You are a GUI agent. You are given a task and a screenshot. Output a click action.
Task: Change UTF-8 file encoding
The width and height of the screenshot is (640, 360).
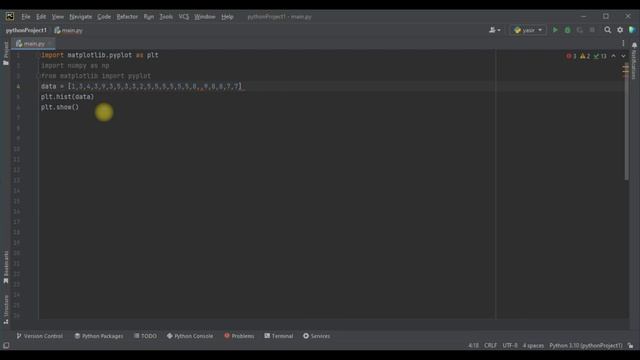tap(510, 345)
